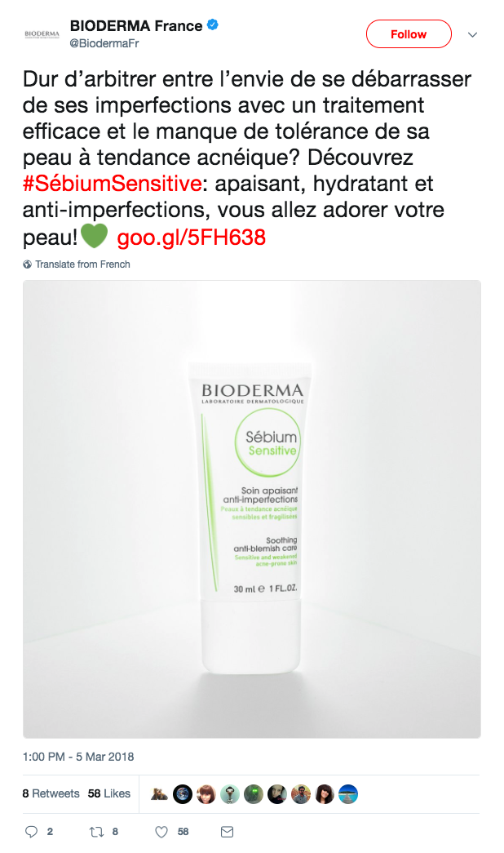The width and height of the screenshot is (504, 853).
Task: Click the tweet timestamp 1:00 PM - 5 Mar 2018
Action: pyautogui.click(x=78, y=757)
